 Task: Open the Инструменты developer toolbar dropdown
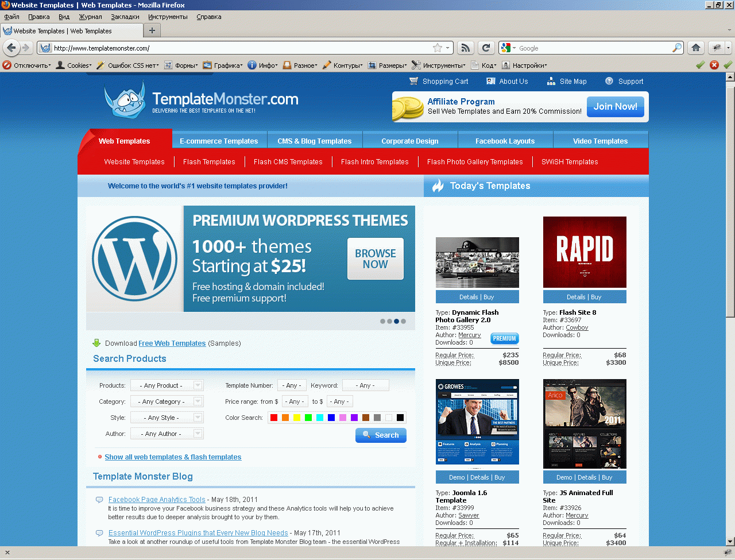tap(439, 65)
